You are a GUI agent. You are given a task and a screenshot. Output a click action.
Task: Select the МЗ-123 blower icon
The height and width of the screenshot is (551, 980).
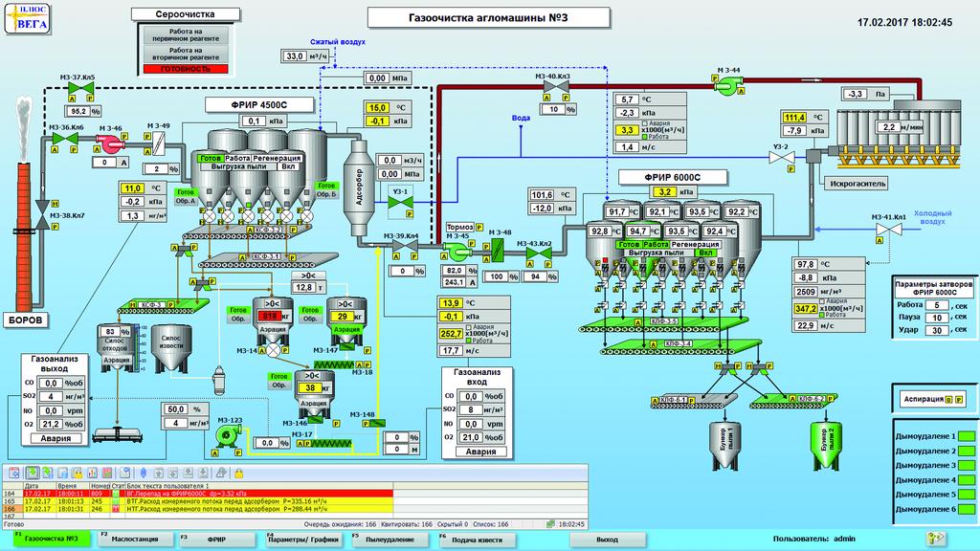point(227,435)
